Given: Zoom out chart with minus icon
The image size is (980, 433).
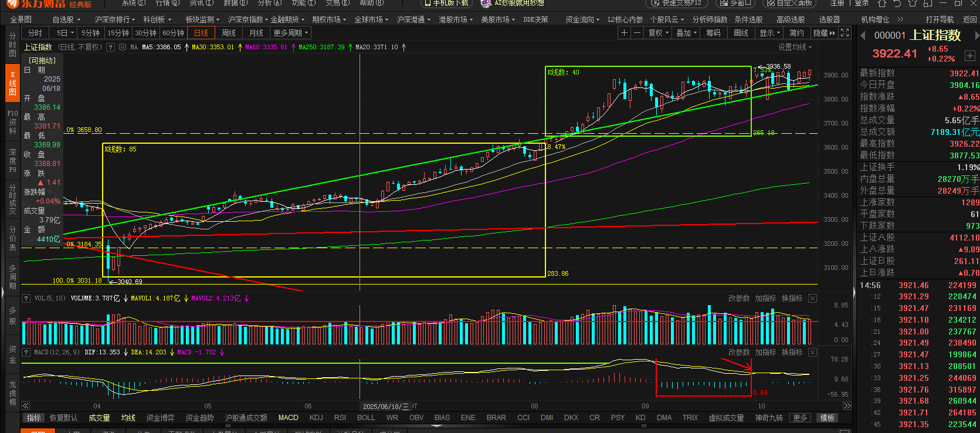Looking at the screenshot, I should (x=637, y=33).
